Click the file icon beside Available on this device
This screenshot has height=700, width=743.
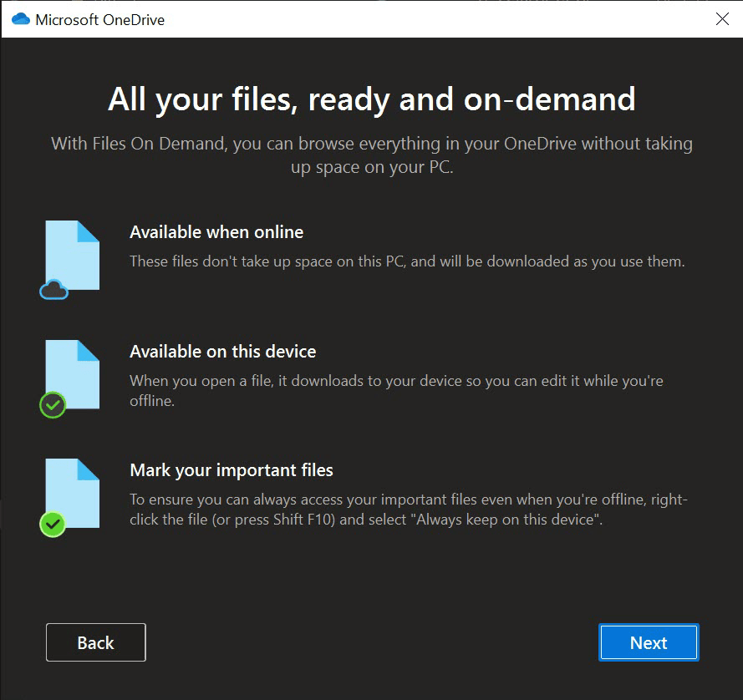[75, 372]
